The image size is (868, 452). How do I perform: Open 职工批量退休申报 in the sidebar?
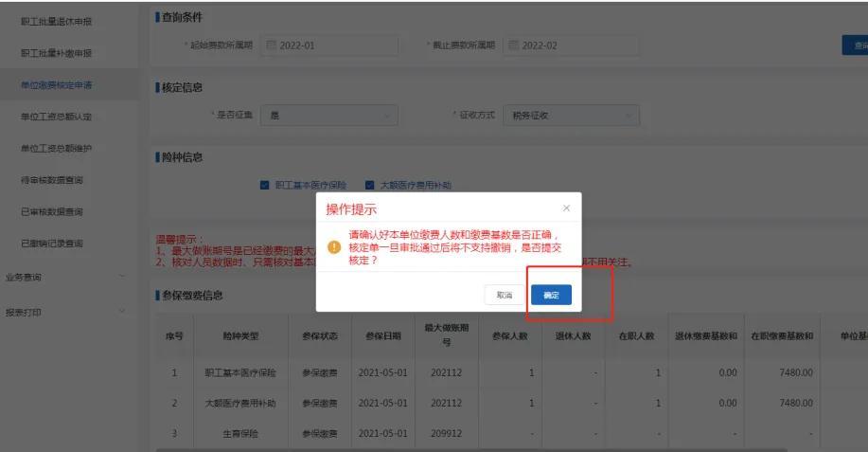point(57,22)
